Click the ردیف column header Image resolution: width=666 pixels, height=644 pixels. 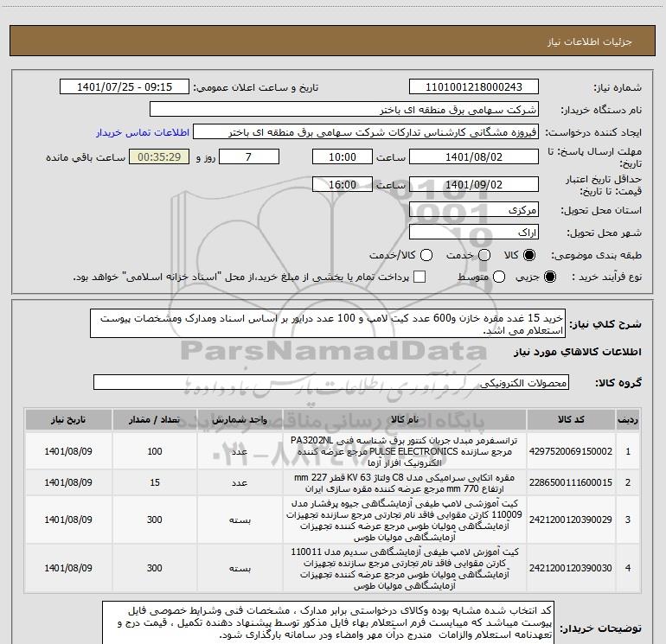click(x=628, y=420)
